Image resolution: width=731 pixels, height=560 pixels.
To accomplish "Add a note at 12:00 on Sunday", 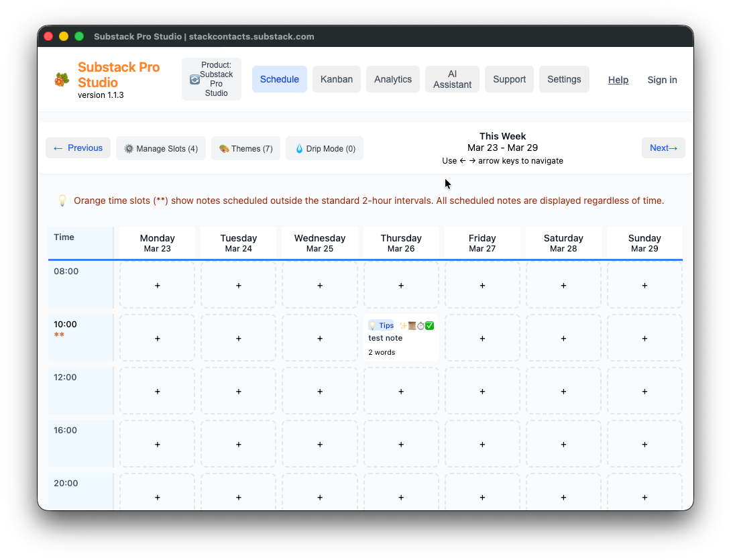I will click(644, 391).
